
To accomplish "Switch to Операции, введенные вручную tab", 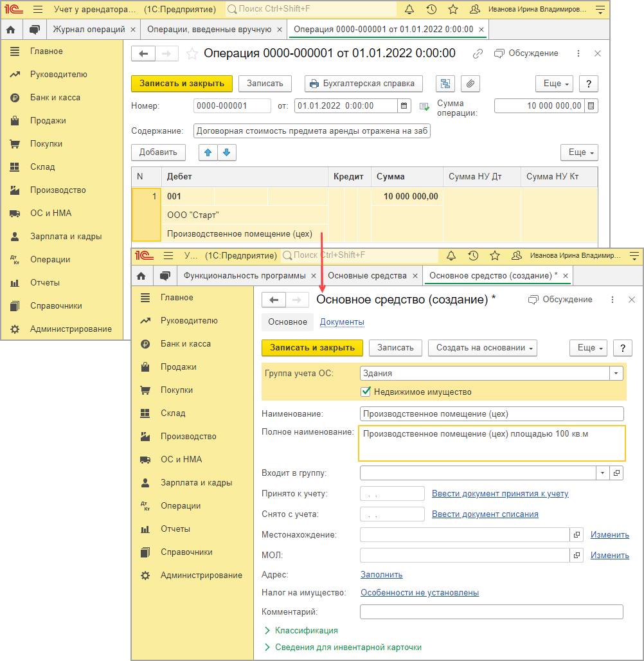I will click(x=209, y=30).
